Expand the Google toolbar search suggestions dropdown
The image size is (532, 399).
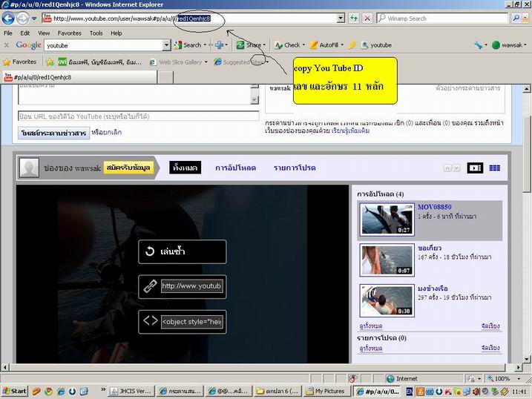point(166,45)
